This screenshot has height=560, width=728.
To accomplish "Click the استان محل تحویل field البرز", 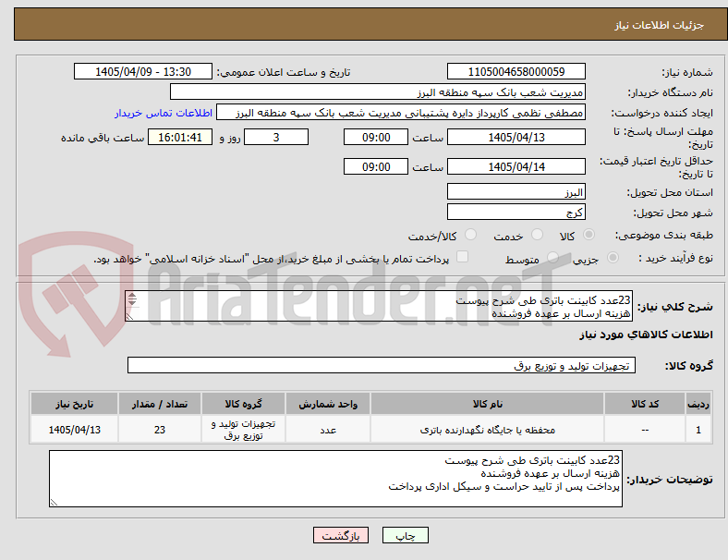I will (x=516, y=192).
